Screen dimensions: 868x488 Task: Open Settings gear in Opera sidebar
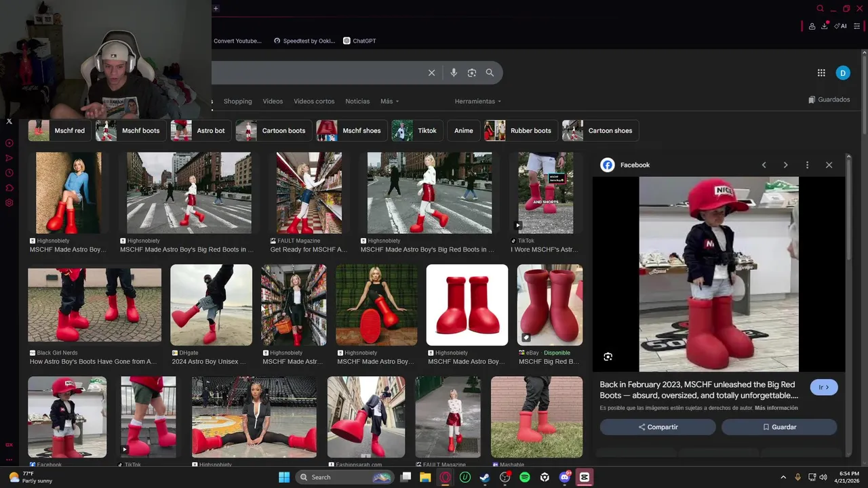[9, 203]
